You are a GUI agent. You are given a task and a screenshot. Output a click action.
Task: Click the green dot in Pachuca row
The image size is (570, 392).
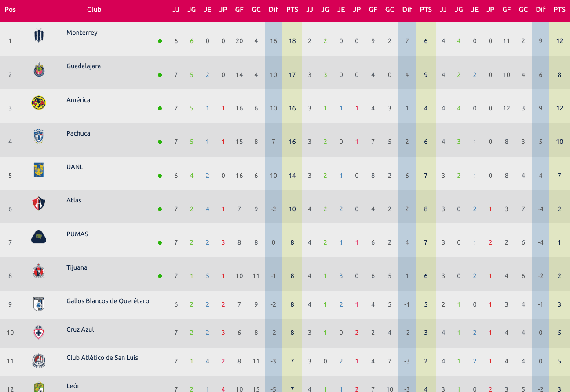coord(160,142)
